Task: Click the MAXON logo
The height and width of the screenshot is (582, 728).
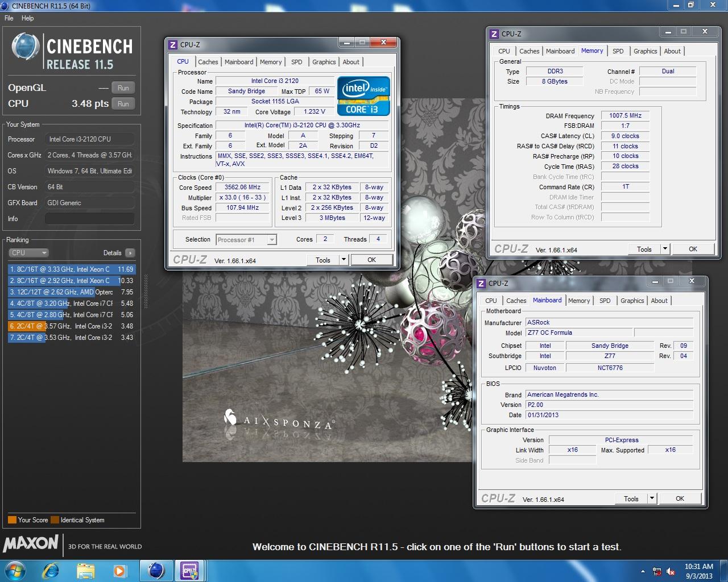Action: (31, 544)
